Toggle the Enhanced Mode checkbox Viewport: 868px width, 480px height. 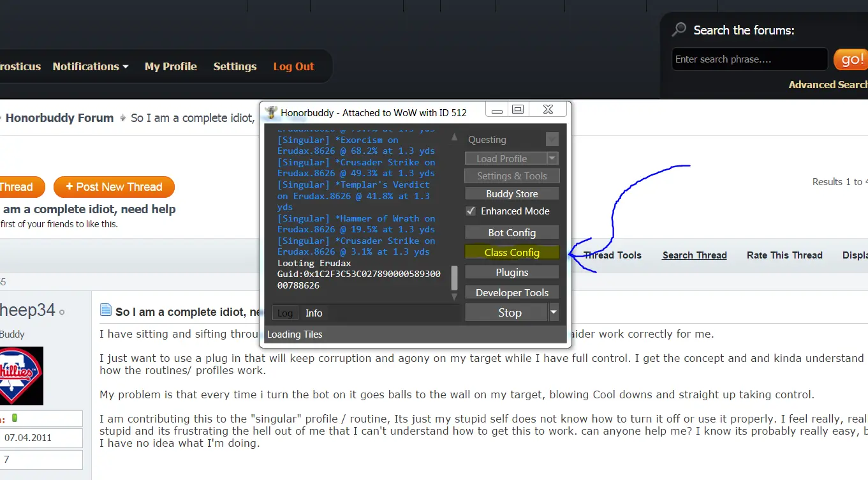point(471,211)
